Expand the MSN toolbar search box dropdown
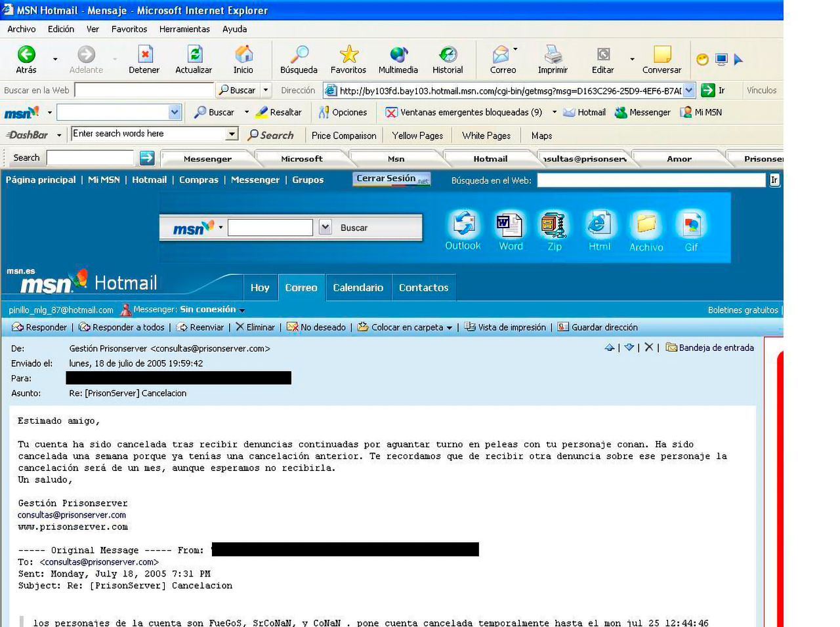This screenshot has width=840, height=627. 175,112
